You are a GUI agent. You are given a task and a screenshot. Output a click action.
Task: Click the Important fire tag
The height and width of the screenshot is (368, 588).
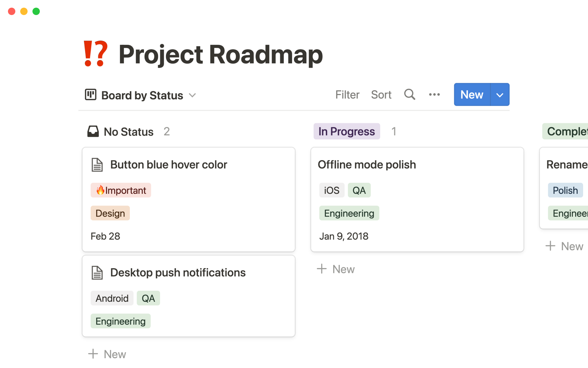121,190
